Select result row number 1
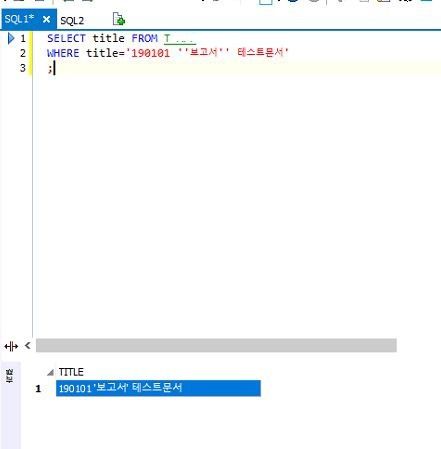The width and height of the screenshot is (441, 449). click(38, 389)
